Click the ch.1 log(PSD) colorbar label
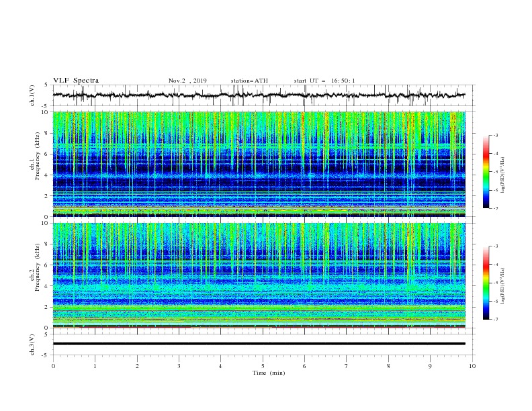Screen dimensions: 532x411 point(502,175)
